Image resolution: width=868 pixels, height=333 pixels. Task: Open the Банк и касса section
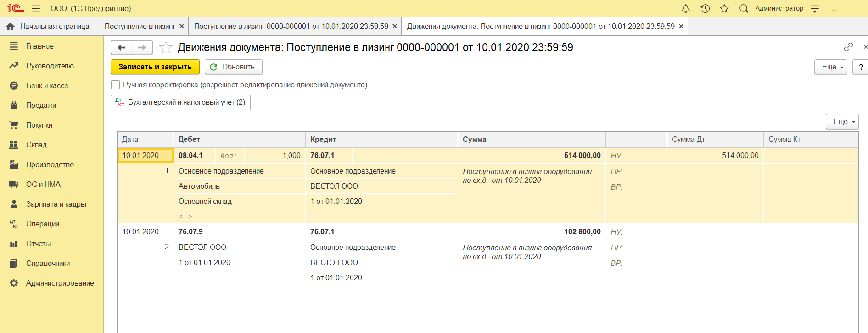pyautogui.click(x=47, y=86)
